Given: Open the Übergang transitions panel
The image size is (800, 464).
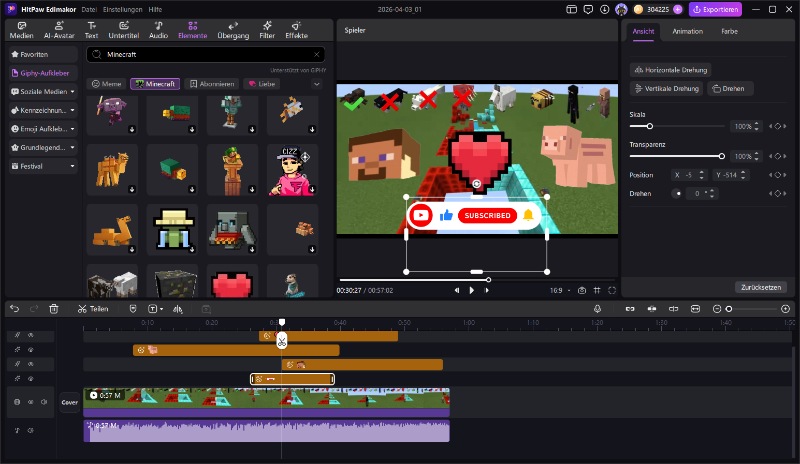Looking at the screenshot, I should pos(233,30).
